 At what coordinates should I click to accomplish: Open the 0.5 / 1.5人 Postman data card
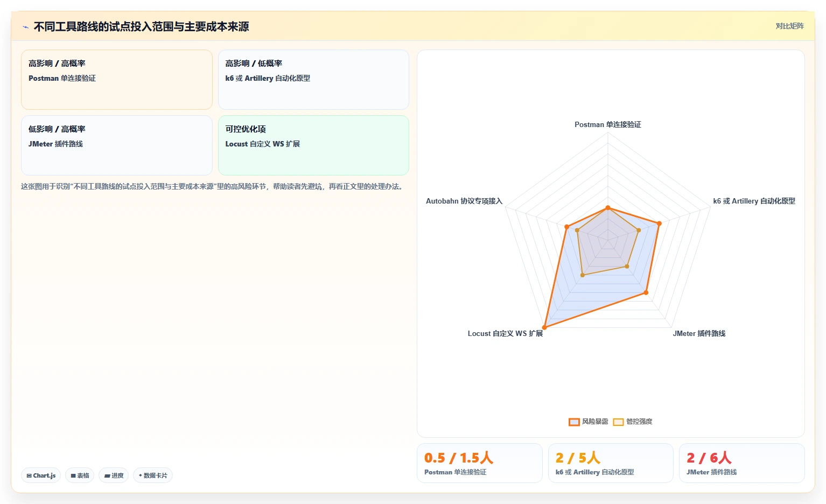pyautogui.click(x=480, y=463)
